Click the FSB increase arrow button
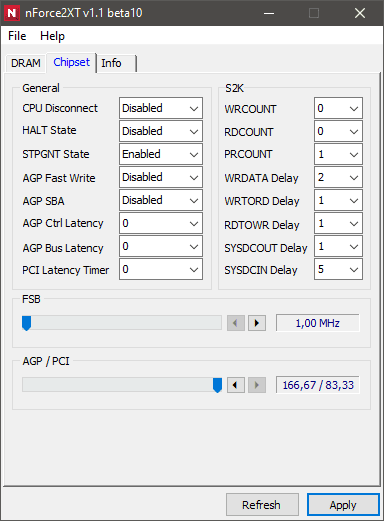Viewport: 384px width, 521px height. [x=257, y=323]
